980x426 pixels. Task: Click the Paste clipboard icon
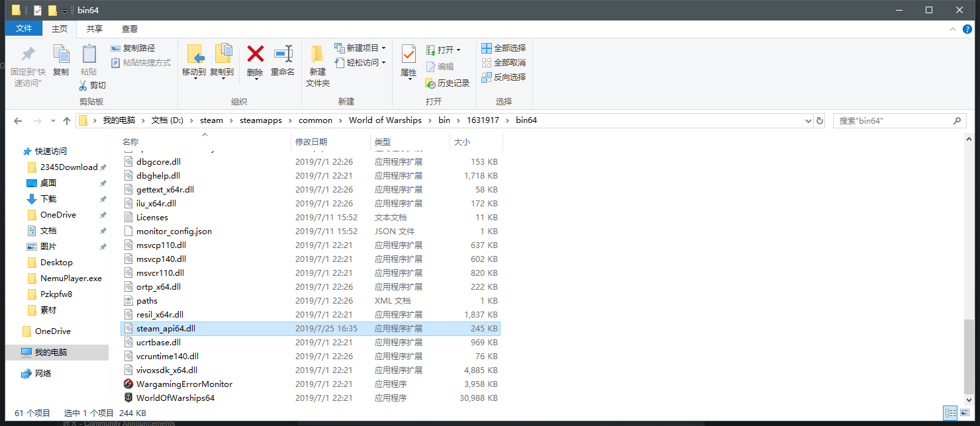click(x=89, y=55)
